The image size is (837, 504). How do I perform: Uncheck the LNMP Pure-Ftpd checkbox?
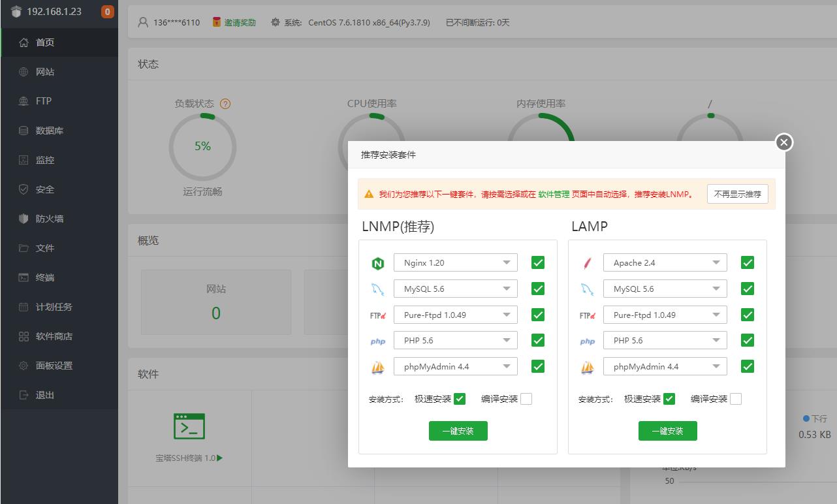point(538,315)
